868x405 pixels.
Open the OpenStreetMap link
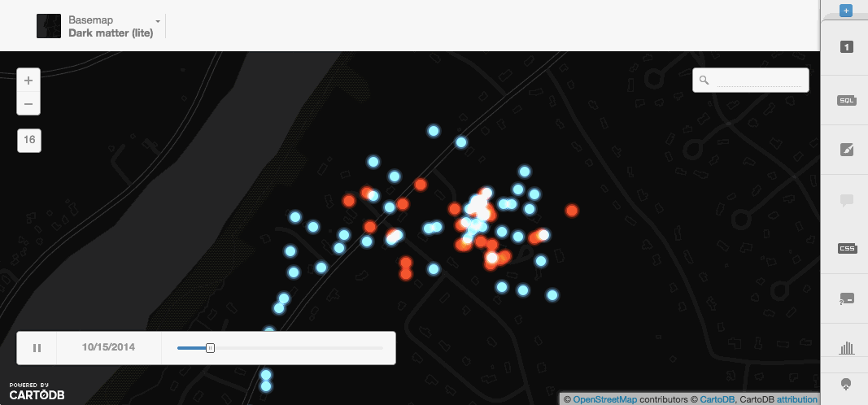[604, 399]
